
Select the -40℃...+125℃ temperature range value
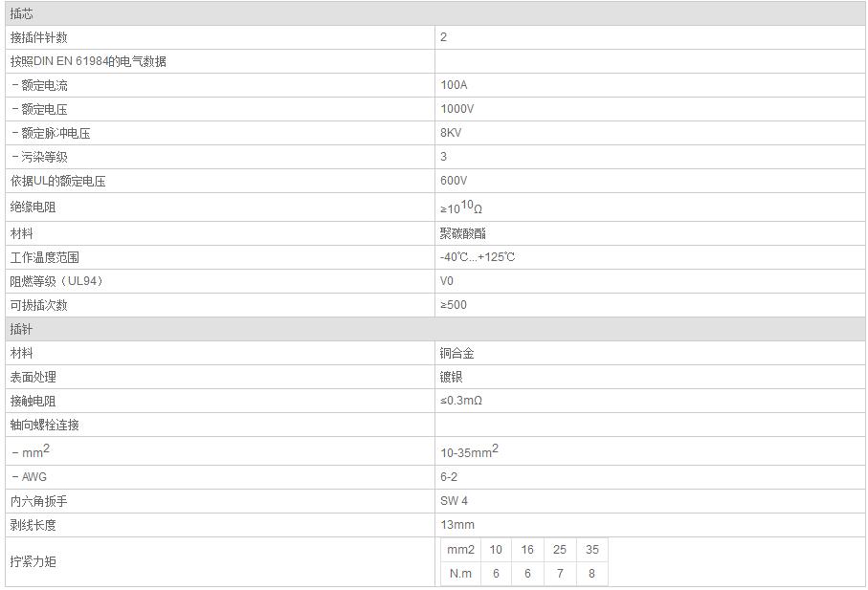478,257
